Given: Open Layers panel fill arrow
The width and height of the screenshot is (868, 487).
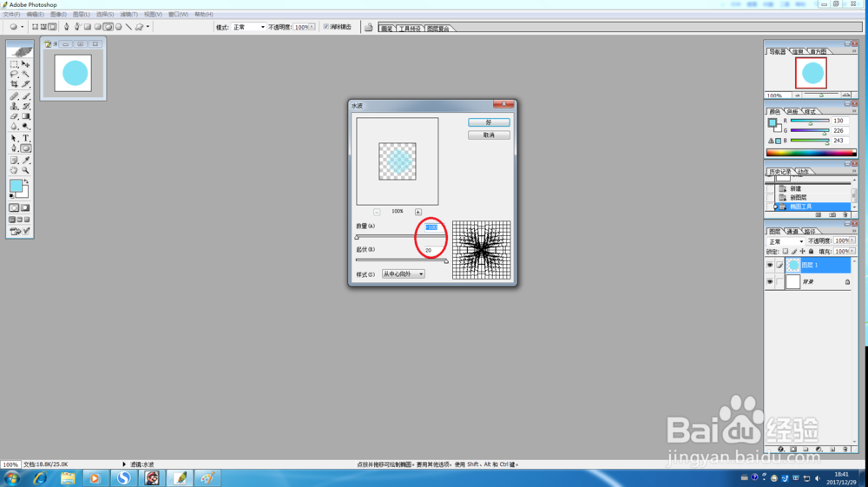Looking at the screenshot, I should [x=852, y=251].
